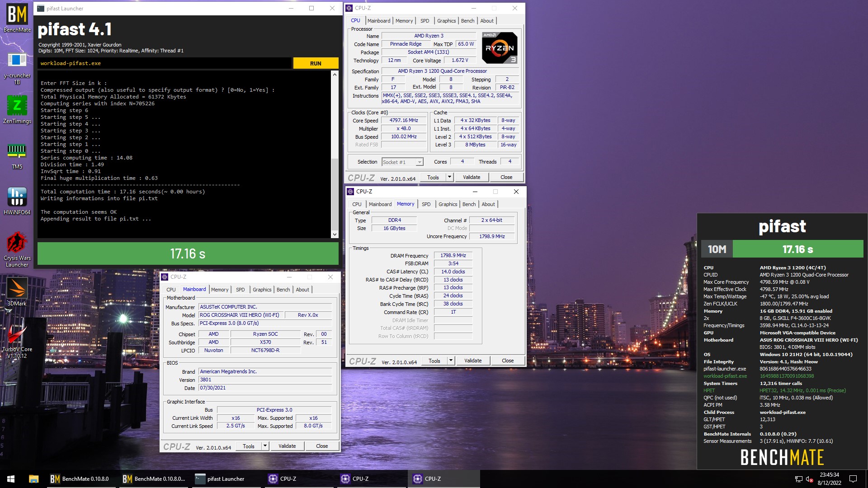The image size is (868, 488).
Task: Open Mainboard tab in CPU-Z CPU window
Action: tap(379, 21)
